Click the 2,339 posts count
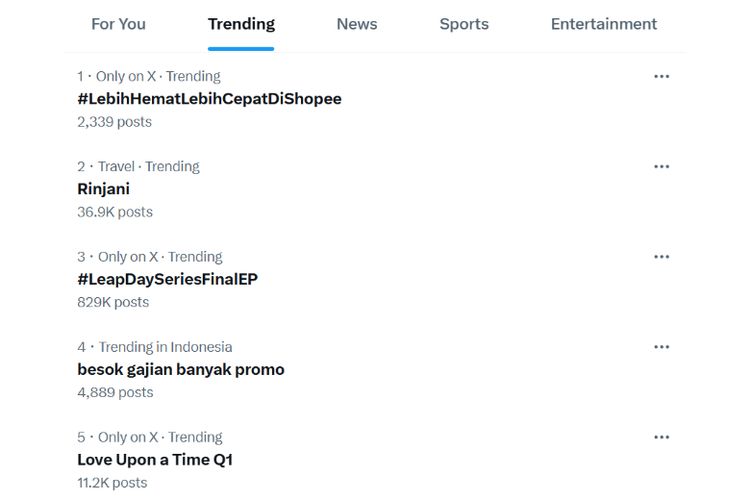The image size is (750, 500). pyautogui.click(x=114, y=122)
